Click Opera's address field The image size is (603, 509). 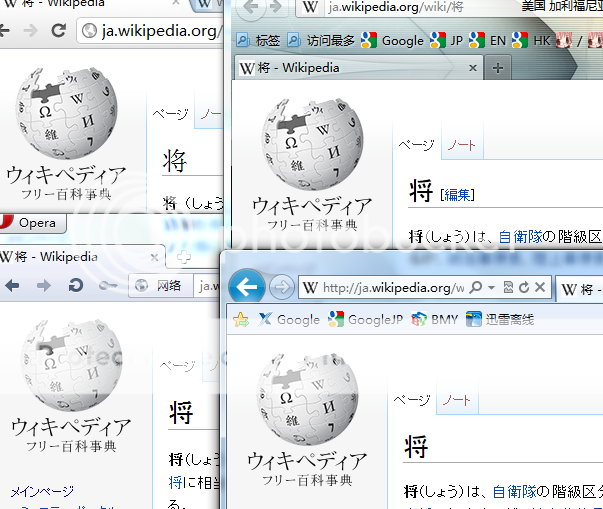(x=207, y=286)
